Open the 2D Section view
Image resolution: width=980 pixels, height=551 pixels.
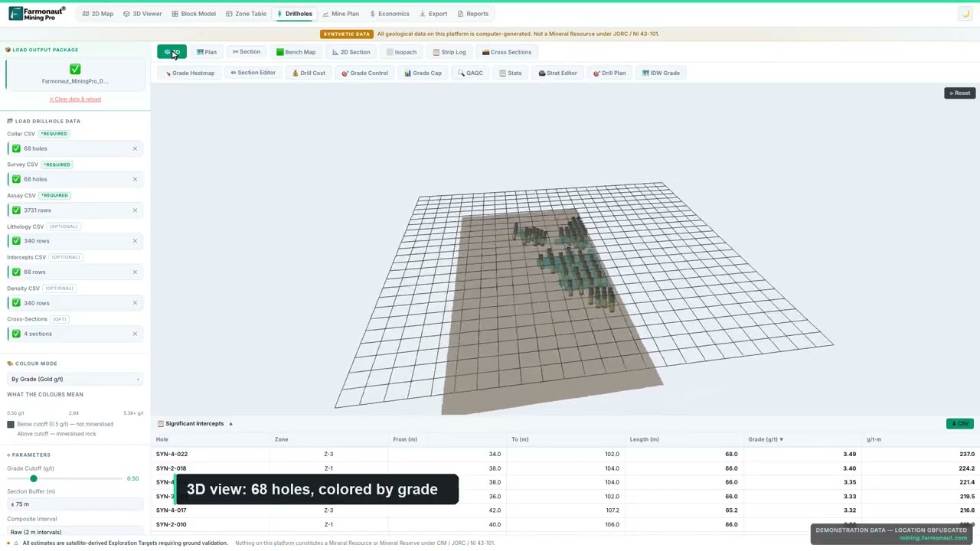tap(351, 52)
